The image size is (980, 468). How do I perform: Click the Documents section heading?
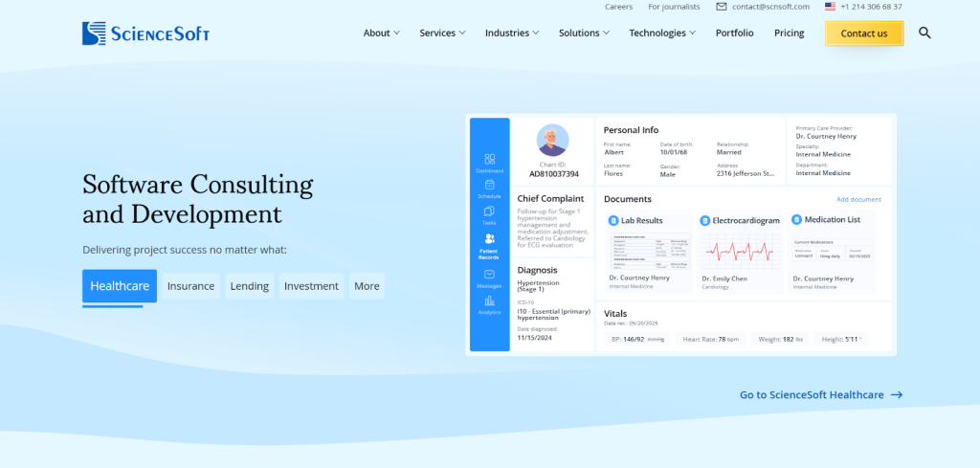coord(628,199)
